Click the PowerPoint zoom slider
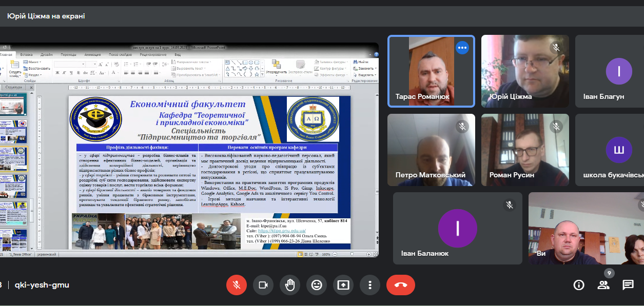This screenshot has height=306, width=644. (x=353, y=254)
